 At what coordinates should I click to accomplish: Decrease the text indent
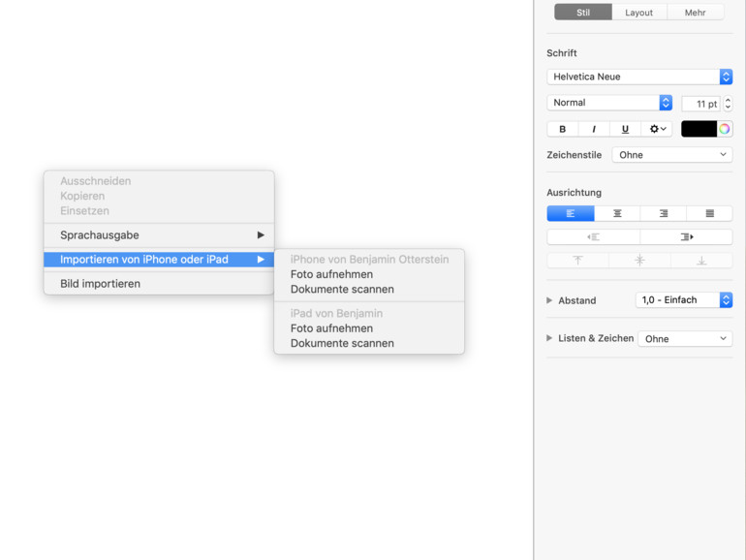click(x=593, y=236)
